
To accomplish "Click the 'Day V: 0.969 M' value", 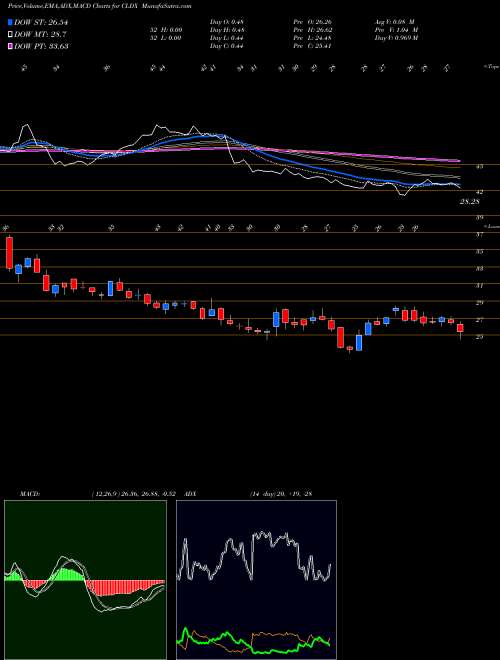I will 396,38.
